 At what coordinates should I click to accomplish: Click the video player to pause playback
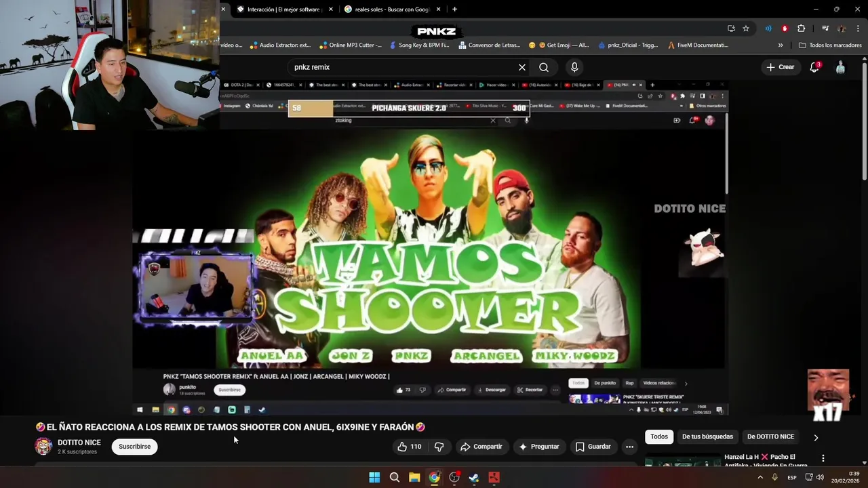point(429,247)
